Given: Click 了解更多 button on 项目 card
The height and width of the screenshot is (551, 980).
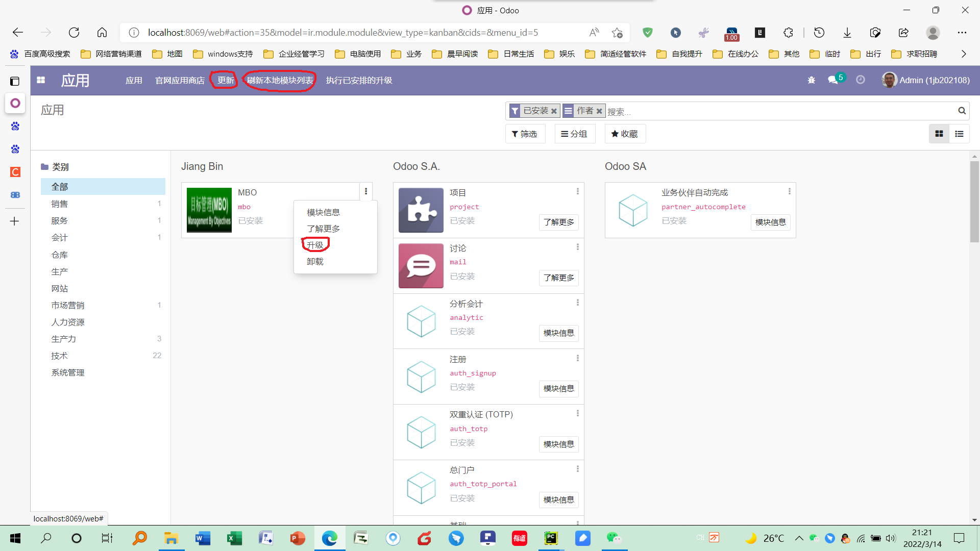Looking at the screenshot, I should 559,222.
